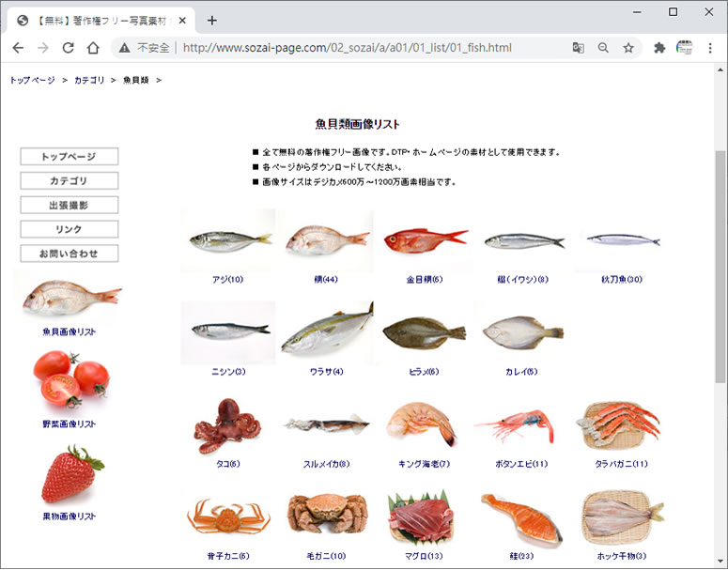The image size is (728, 570).
Task: Open the Chrome three-dot menu
Action: (x=710, y=48)
